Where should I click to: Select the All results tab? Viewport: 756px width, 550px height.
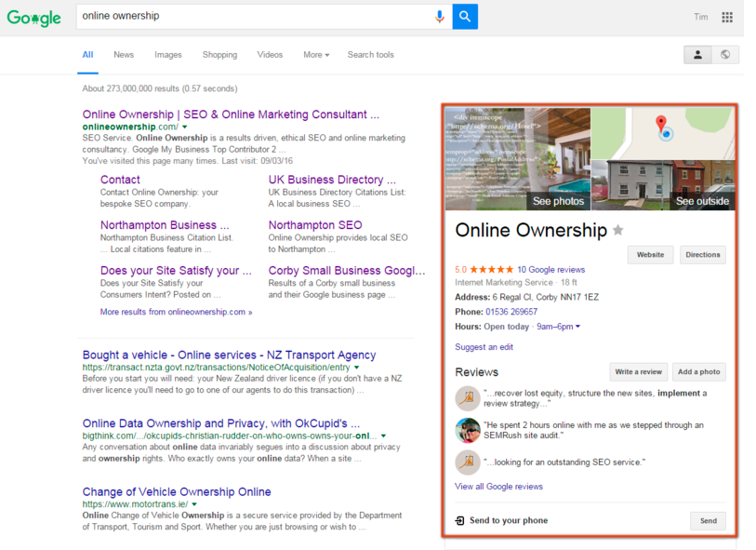(x=87, y=55)
